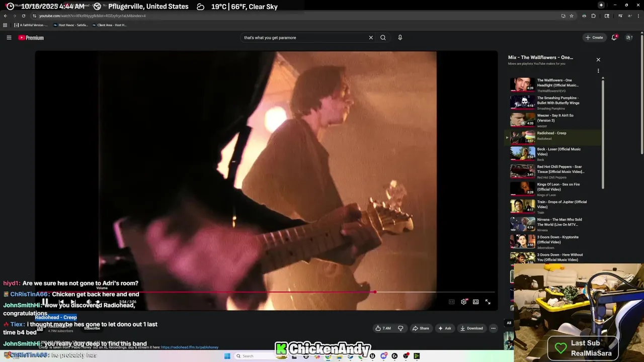Toggle closed captions on the player

451,302
